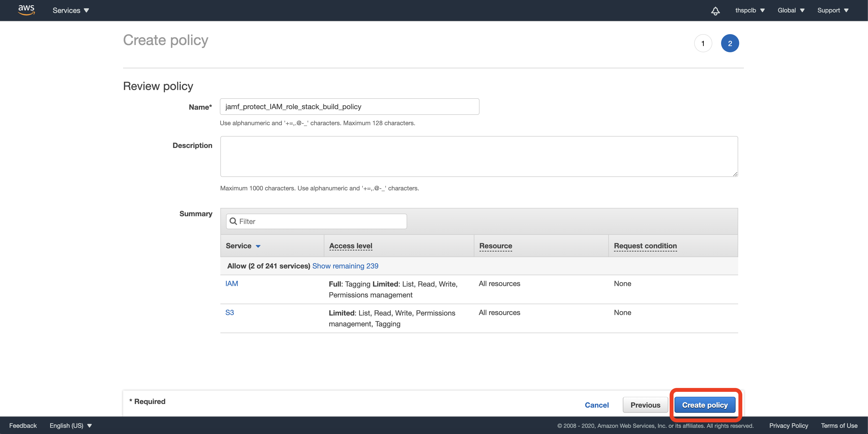The width and height of the screenshot is (868, 434).
Task: Click the Create policy button
Action: 705,405
